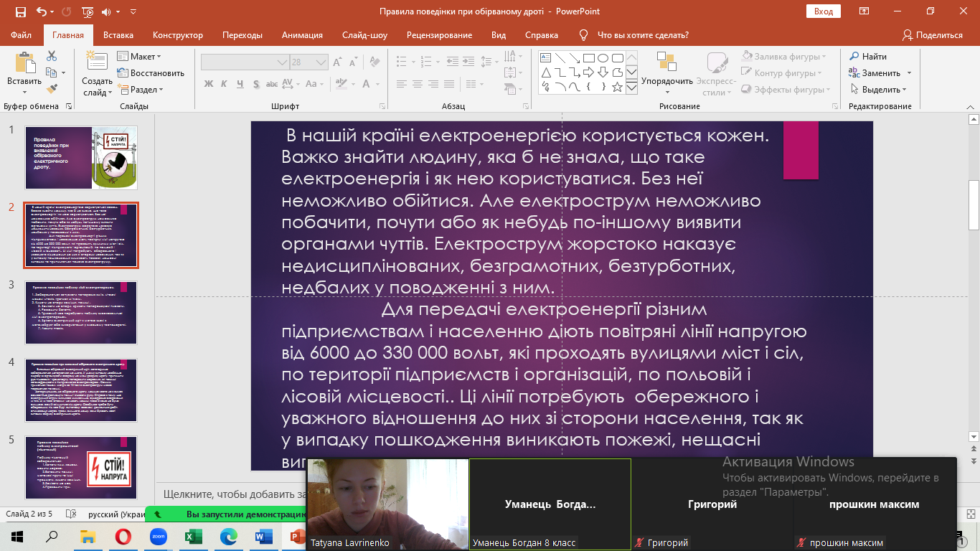980x551 pixels.
Task: Click the Вставить paste clipboard icon
Action: 24,63
